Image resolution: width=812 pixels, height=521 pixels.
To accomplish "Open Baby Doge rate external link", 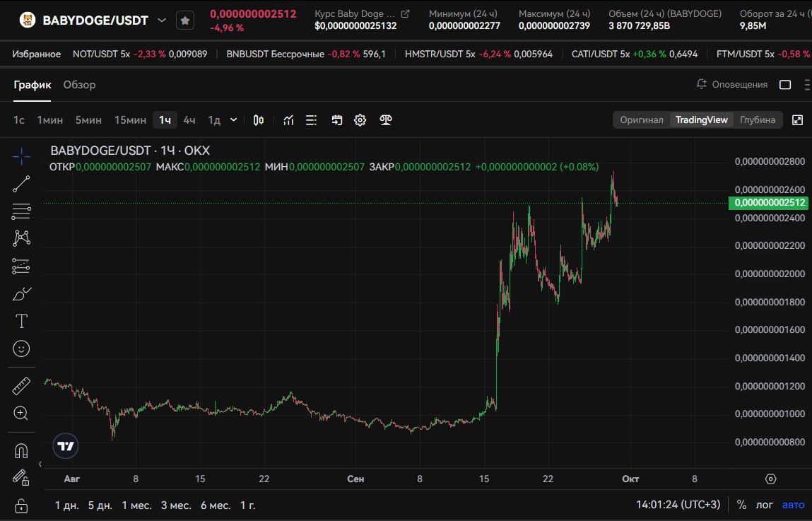I will pyautogui.click(x=406, y=14).
